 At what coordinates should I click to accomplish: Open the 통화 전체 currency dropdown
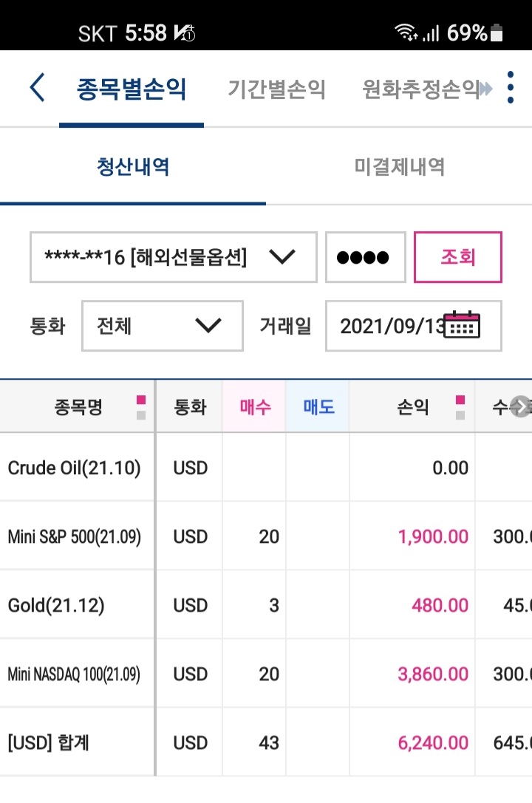pos(163,326)
